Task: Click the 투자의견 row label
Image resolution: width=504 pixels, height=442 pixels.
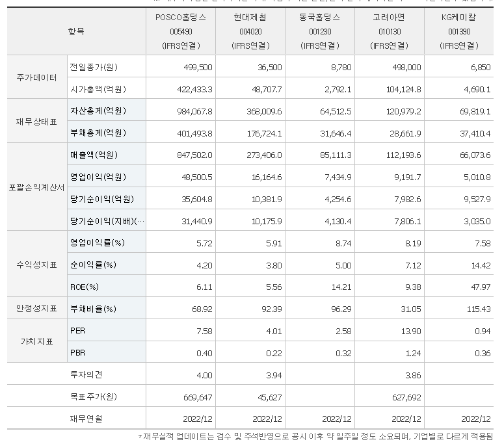Action: tap(86, 374)
